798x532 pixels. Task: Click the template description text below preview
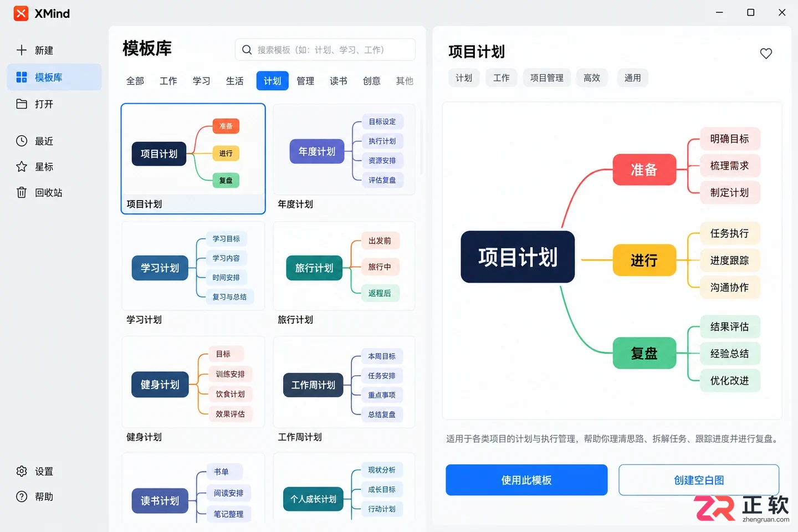click(x=613, y=439)
